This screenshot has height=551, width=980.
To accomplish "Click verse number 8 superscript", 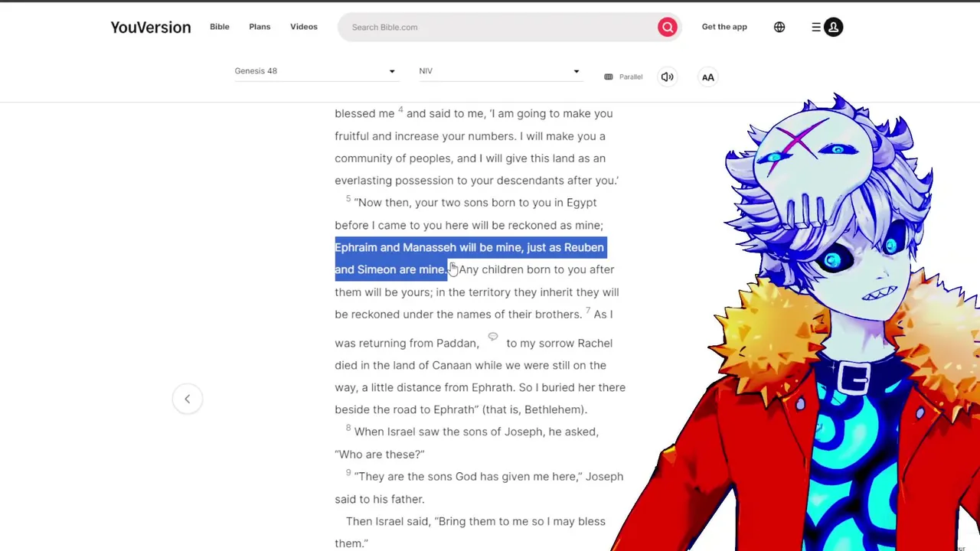I will (x=348, y=428).
